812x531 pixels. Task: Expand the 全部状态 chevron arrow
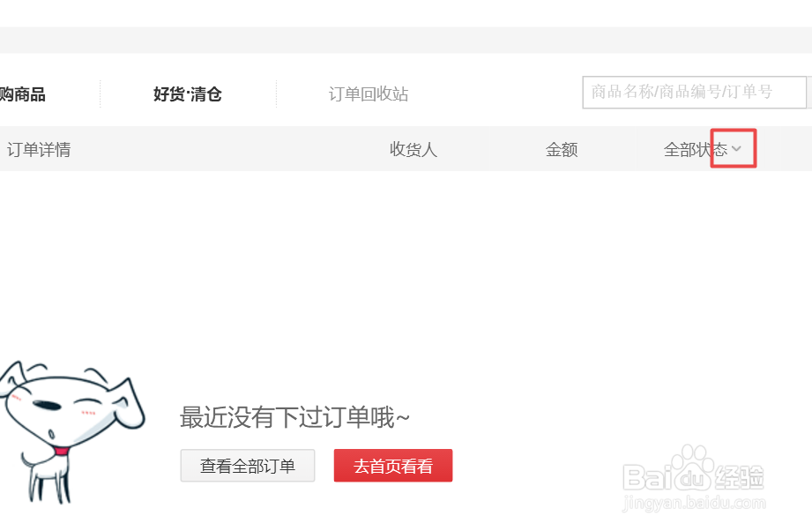736,149
